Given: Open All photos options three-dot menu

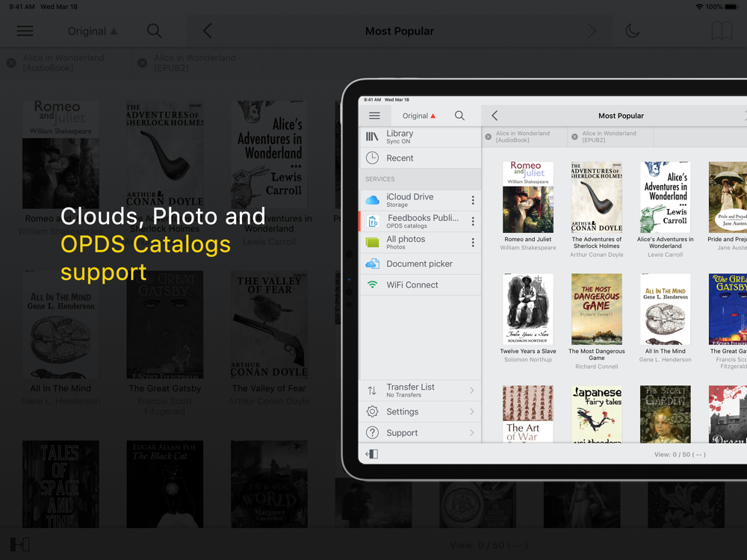Looking at the screenshot, I should (473, 243).
